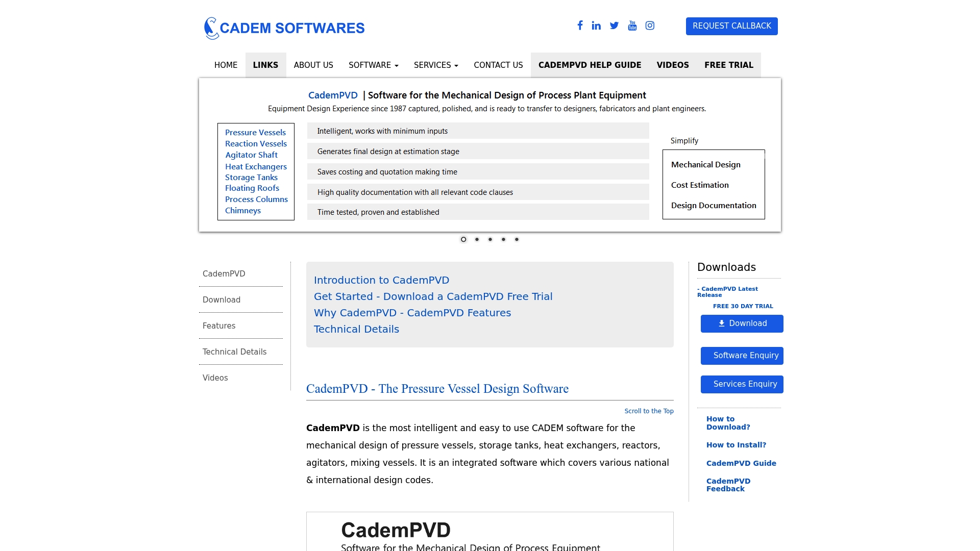Click 'High quality documentation' feature row

478,192
